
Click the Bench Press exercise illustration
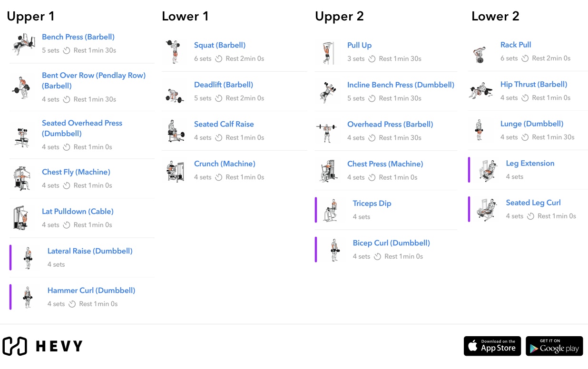[x=23, y=44]
